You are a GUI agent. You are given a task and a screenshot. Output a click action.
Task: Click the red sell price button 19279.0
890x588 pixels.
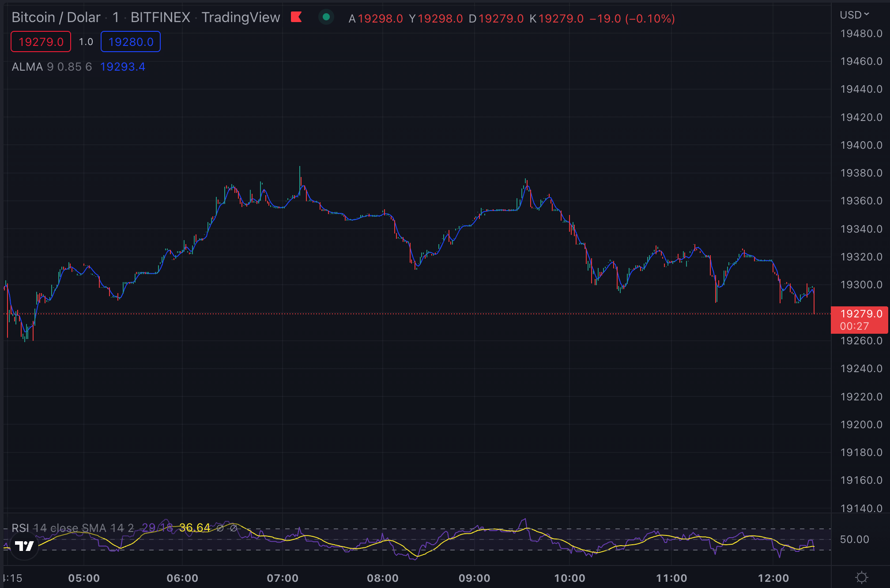coord(41,42)
